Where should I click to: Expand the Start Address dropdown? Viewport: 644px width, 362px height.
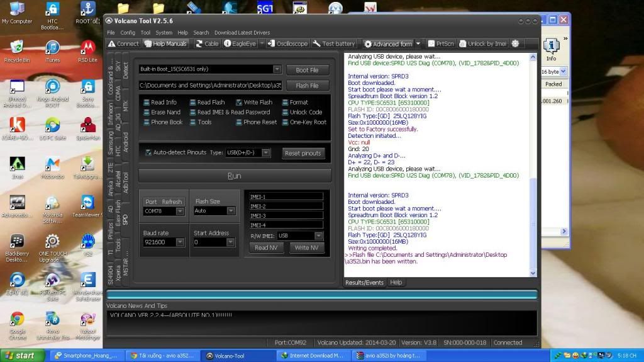(231, 242)
